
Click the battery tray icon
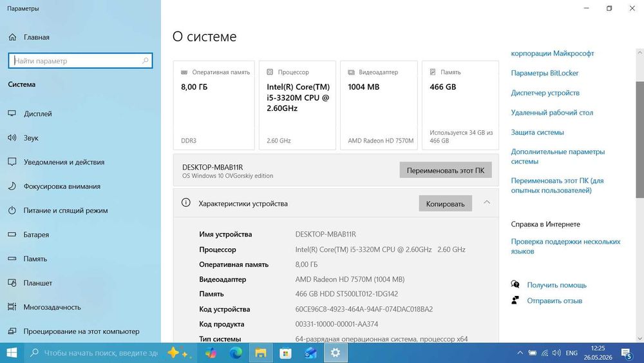(533, 353)
